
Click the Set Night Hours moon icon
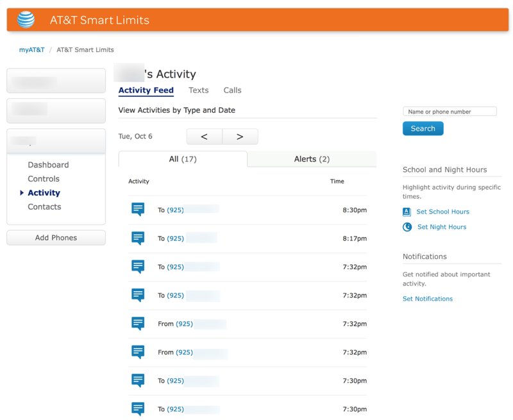(407, 227)
